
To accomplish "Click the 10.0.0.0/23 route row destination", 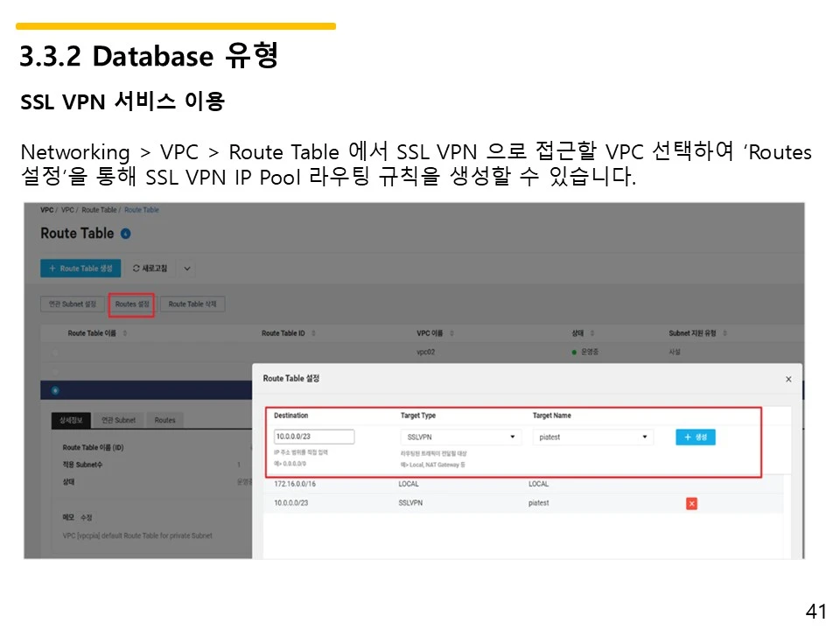I will click(290, 503).
